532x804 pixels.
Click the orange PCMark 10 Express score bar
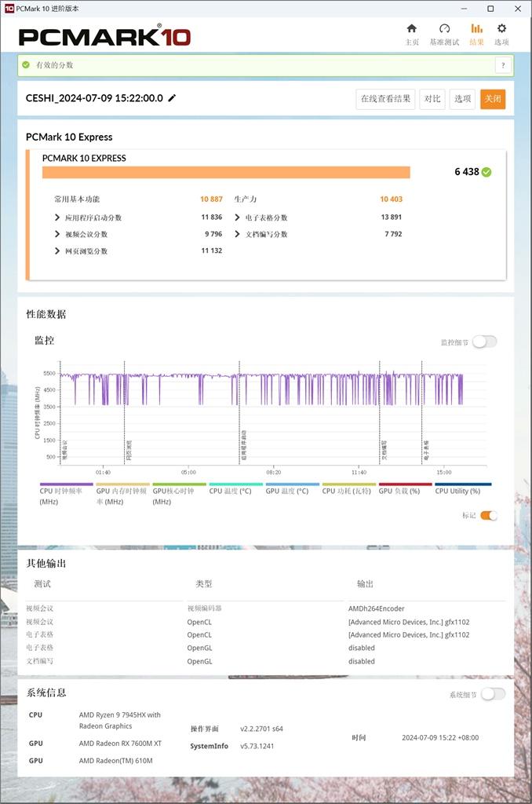(x=226, y=172)
